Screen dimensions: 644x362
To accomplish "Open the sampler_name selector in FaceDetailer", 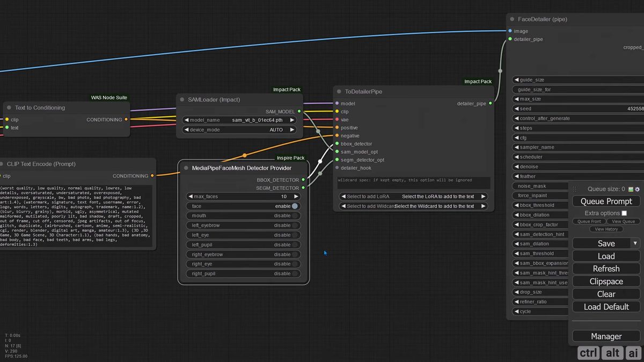I will pyautogui.click(x=579, y=147).
